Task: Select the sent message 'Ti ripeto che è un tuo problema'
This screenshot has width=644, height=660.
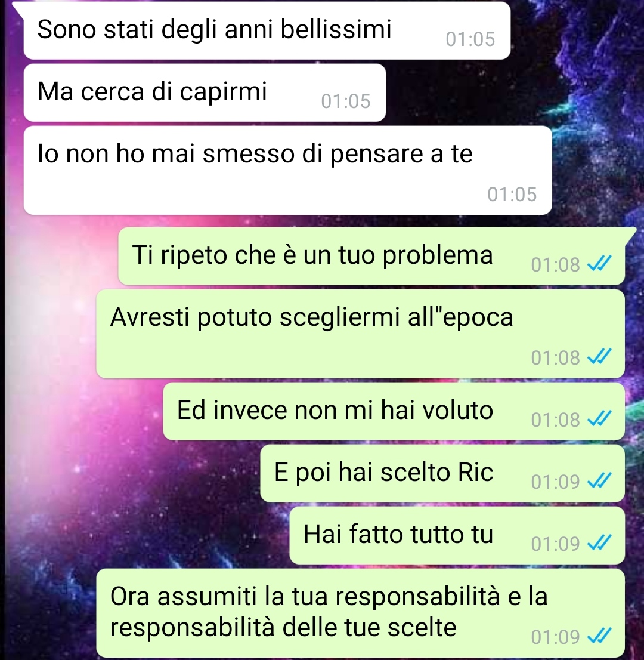Action: coord(371,256)
